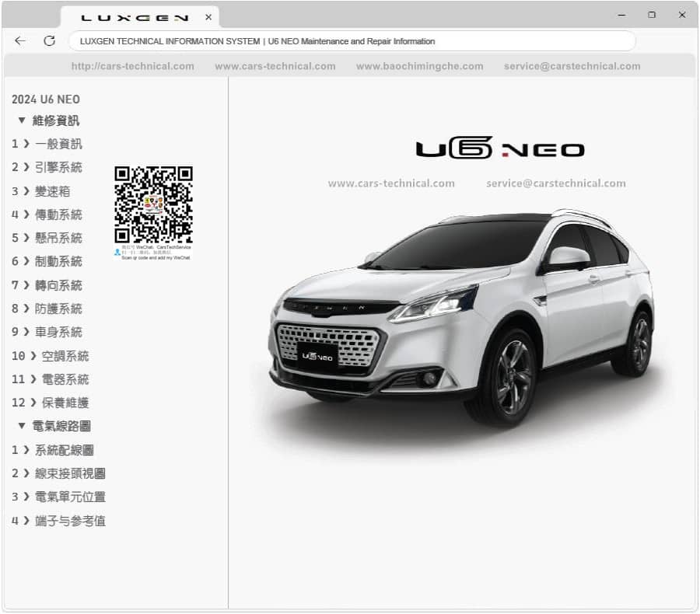Expand chevron beside 轉向系統
This screenshot has height=614, width=700.
(x=26, y=285)
